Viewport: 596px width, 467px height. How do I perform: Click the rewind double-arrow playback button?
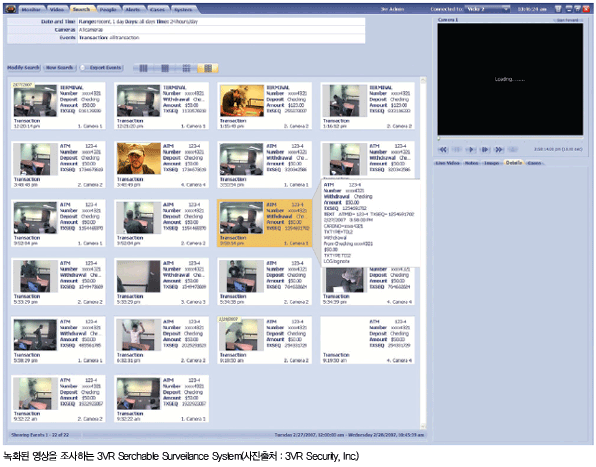pyautogui.click(x=443, y=150)
